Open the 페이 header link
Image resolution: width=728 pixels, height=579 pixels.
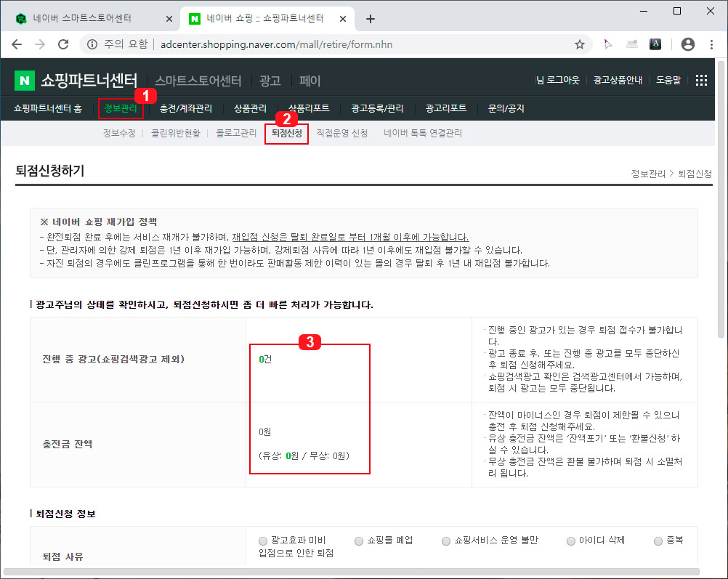tap(310, 81)
